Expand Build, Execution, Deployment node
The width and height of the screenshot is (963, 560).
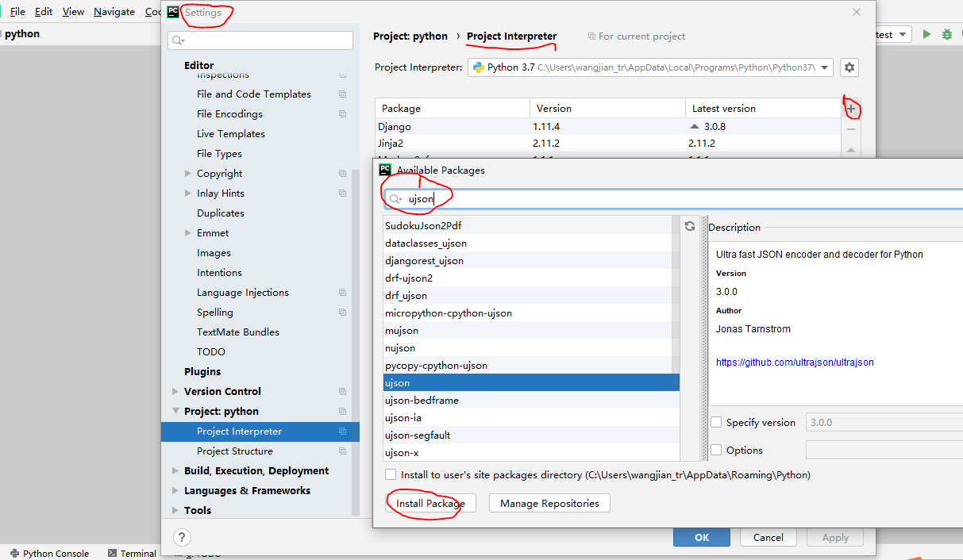point(175,471)
